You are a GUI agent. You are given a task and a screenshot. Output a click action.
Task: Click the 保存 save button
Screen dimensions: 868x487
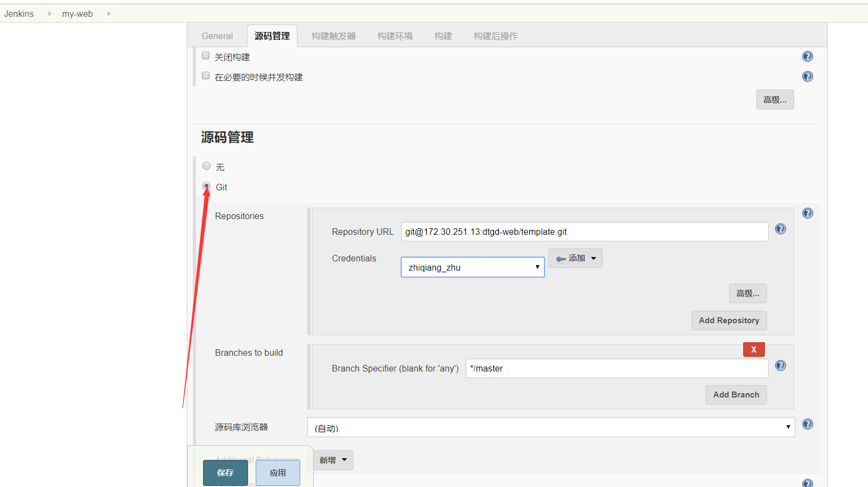pos(225,473)
